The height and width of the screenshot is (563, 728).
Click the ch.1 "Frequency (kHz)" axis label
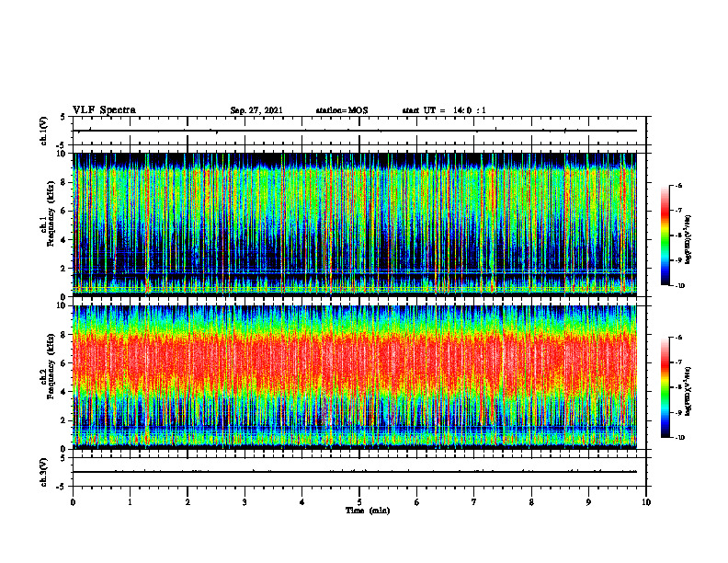pyautogui.click(x=51, y=214)
